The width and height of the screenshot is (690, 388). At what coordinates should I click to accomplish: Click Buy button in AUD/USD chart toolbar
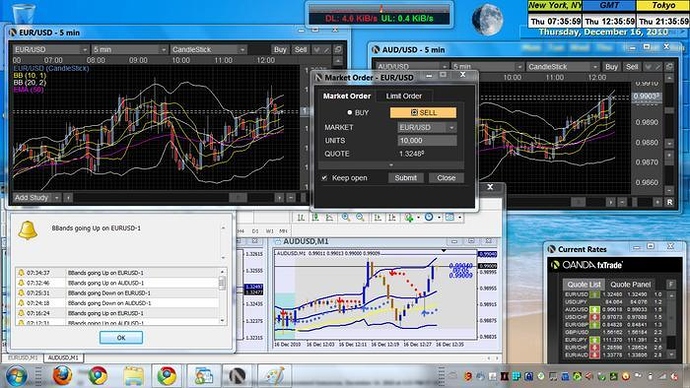611,67
